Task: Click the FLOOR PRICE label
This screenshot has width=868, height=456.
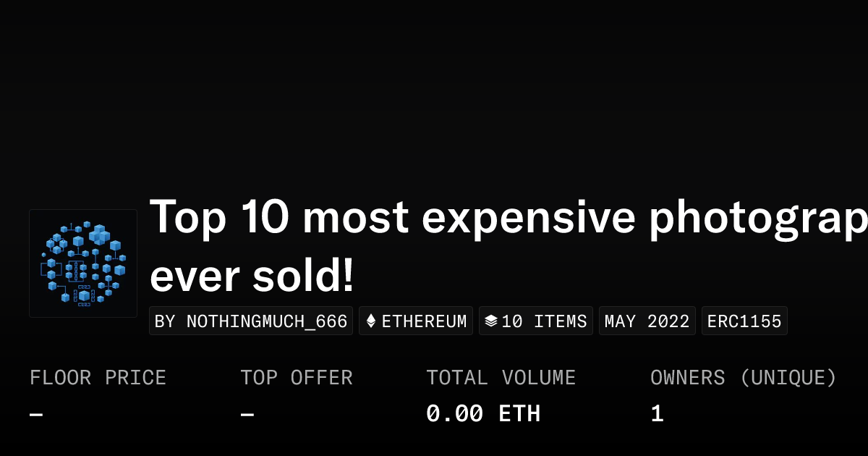Action: pos(98,378)
